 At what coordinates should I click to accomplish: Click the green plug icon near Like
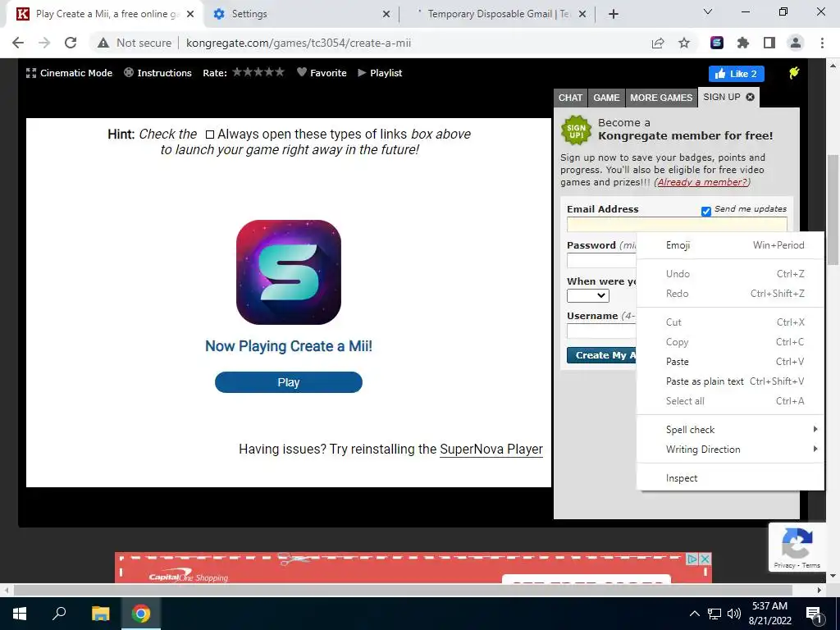click(794, 73)
